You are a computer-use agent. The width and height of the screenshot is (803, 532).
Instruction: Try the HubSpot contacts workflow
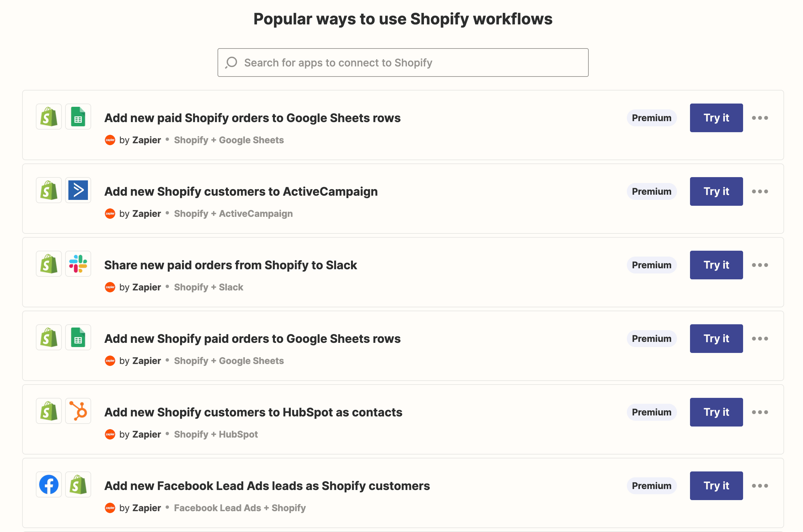[x=716, y=412]
